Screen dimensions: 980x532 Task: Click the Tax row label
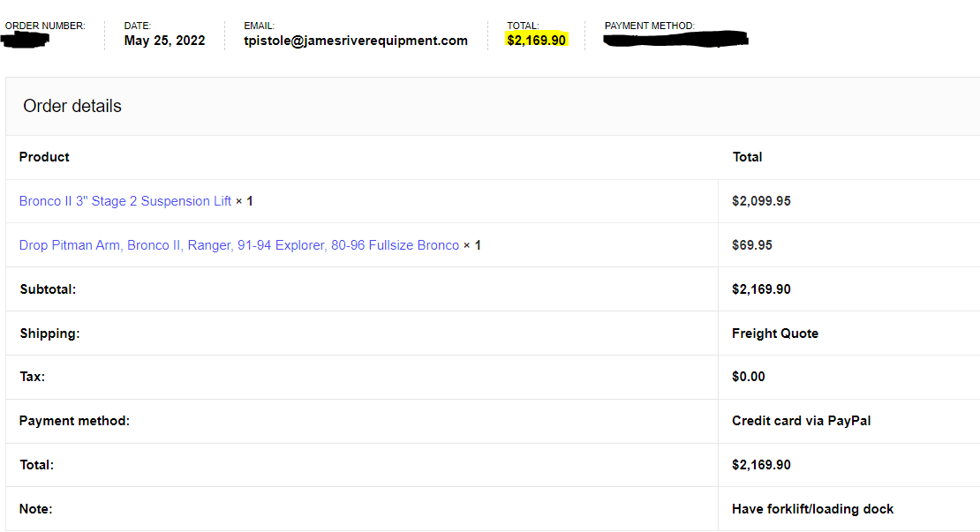32,377
